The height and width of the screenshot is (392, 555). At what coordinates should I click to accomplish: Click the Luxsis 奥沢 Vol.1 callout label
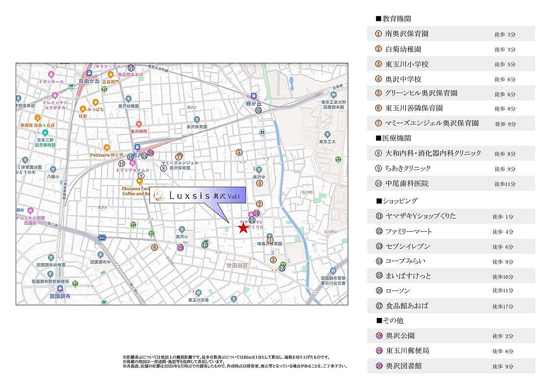[197, 196]
